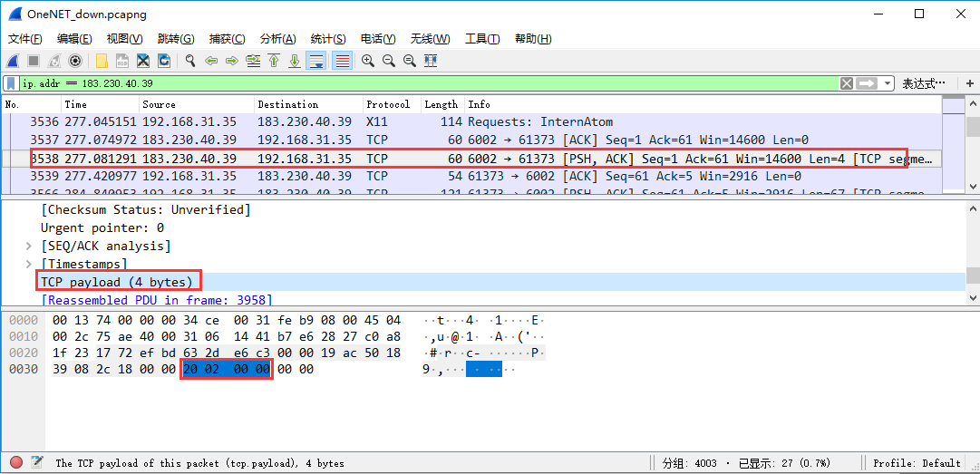980x474 pixels.
Task: Add a filter button with plus
Action: coord(969,83)
